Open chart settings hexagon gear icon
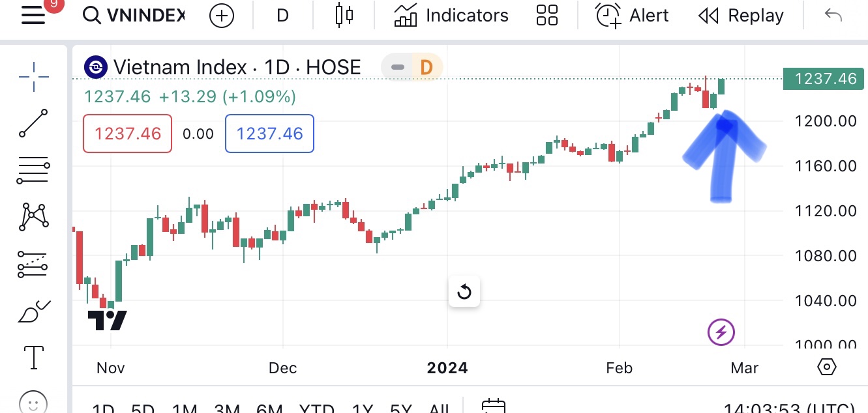 (826, 367)
